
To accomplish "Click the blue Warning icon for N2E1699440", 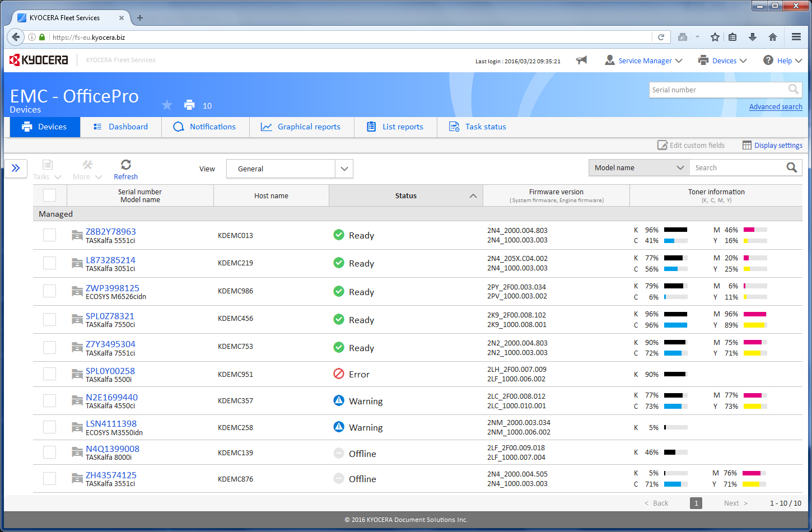I will [339, 400].
